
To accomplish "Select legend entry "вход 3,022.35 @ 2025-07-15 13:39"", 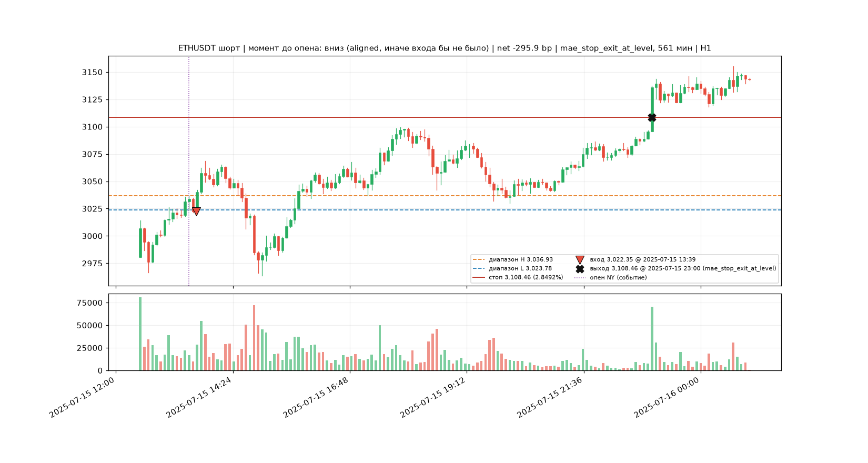I will click(x=643, y=259).
